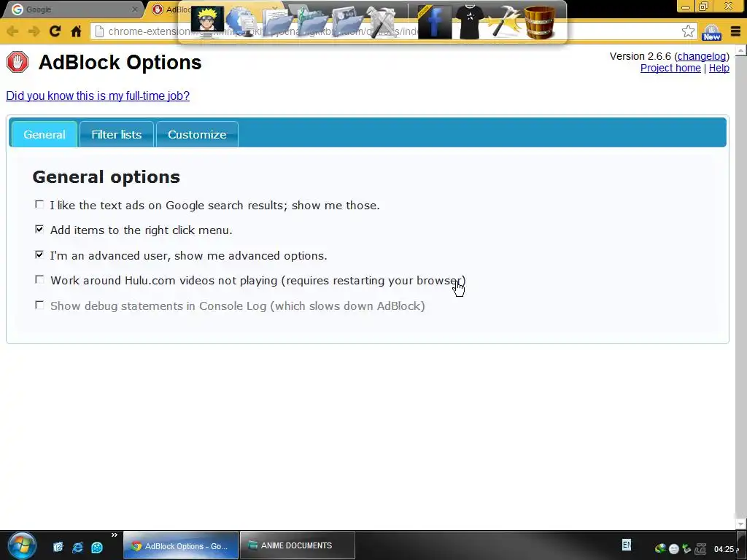Open the globe network icon in the dock

[242, 22]
